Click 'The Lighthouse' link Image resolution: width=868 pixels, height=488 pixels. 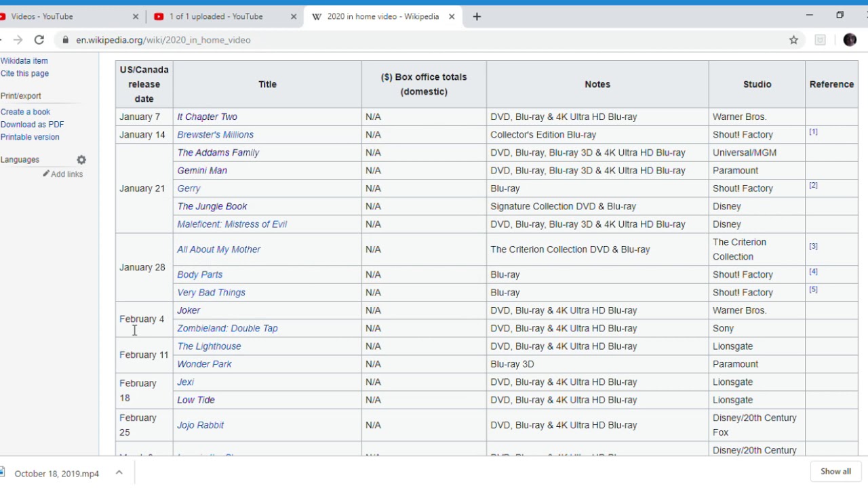pos(209,346)
